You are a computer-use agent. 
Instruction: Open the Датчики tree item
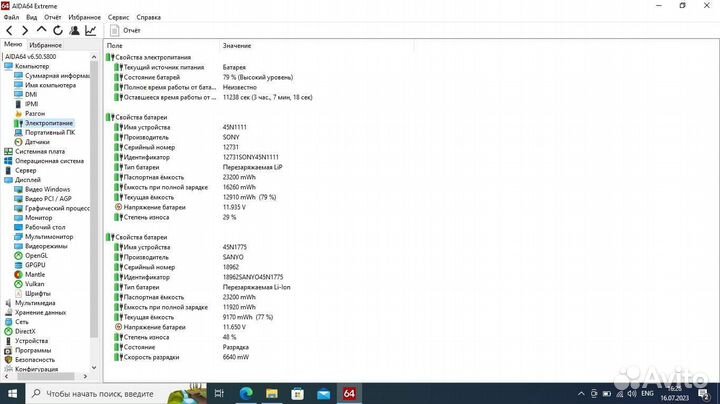click(32, 142)
